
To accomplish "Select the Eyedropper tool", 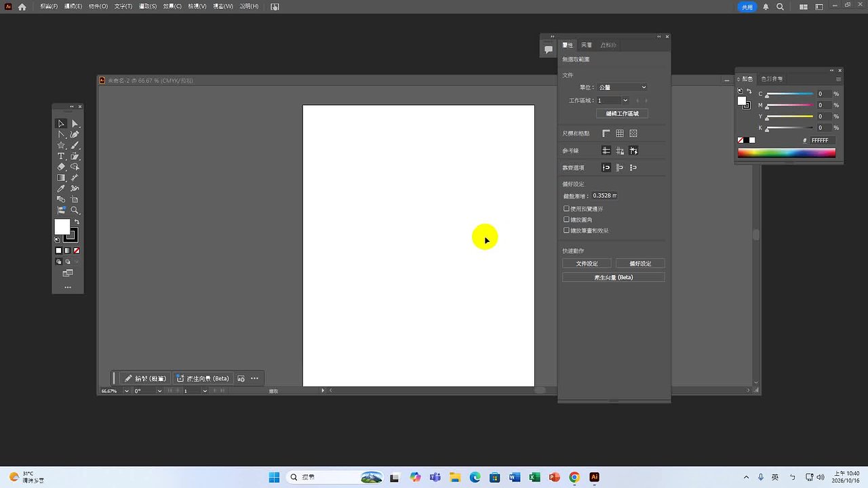I will click(61, 188).
